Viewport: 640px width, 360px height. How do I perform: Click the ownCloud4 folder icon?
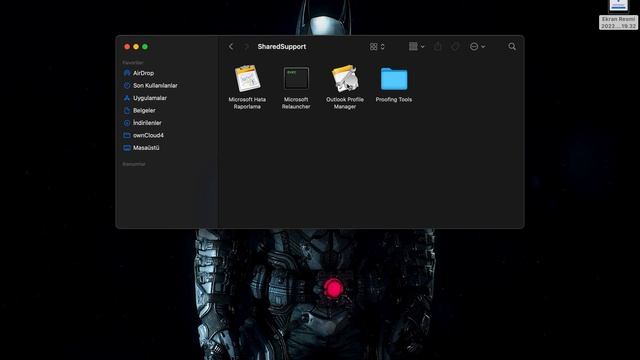pyautogui.click(x=127, y=136)
